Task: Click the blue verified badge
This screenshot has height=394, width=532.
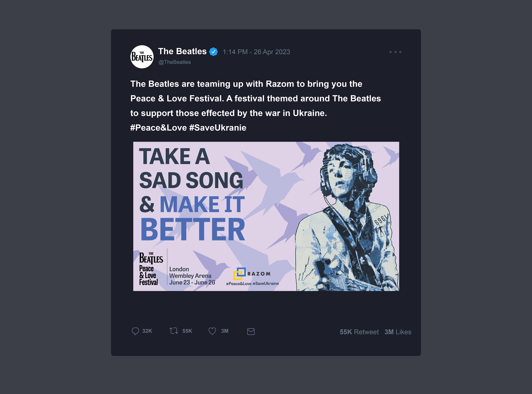Action: (213, 51)
